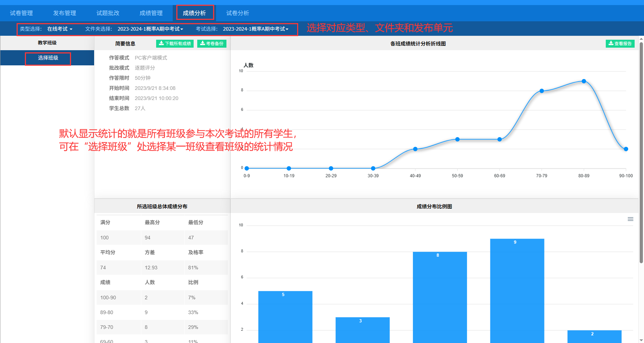Click the 简要信息 header
The height and width of the screenshot is (343, 644).
click(125, 44)
